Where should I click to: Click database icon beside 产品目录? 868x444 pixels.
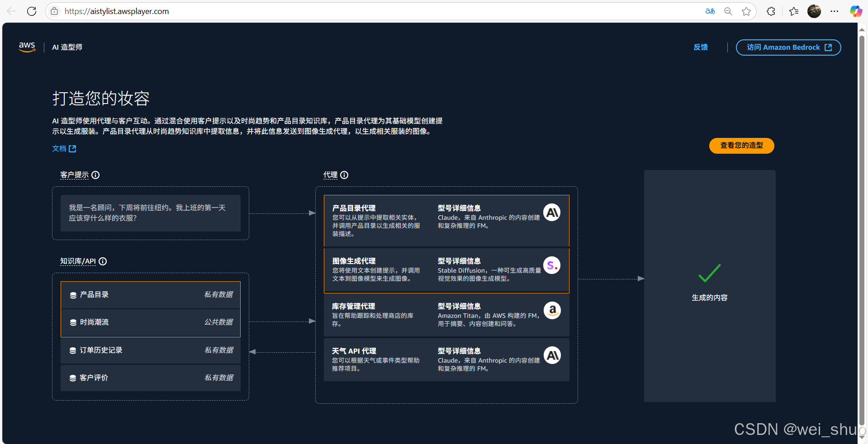tap(73, 295)
